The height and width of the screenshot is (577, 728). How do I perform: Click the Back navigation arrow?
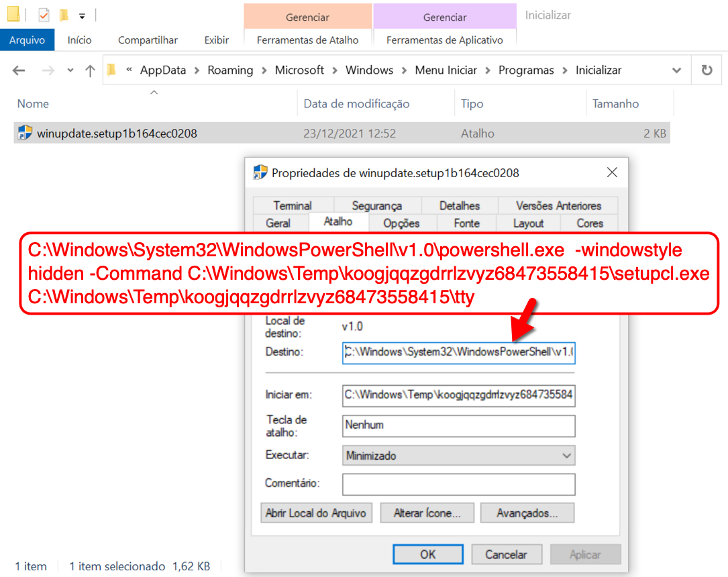point(19,70)
